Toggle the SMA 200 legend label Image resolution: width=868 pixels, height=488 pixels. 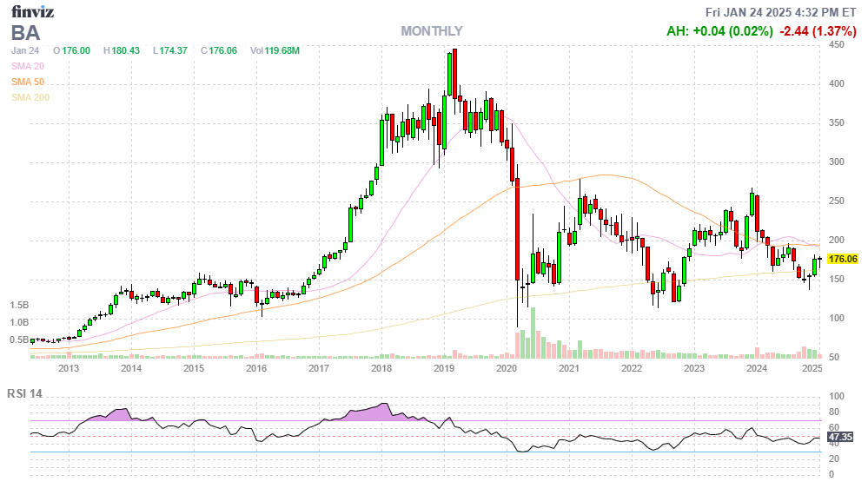pyautogui.click(x=30, y=97)
